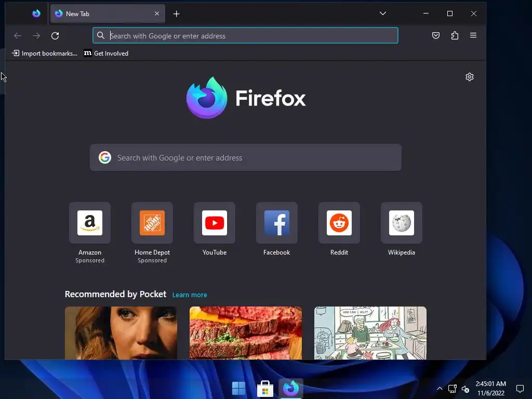
Task: Open the Firefox application menu
Action: coord(473,35)
